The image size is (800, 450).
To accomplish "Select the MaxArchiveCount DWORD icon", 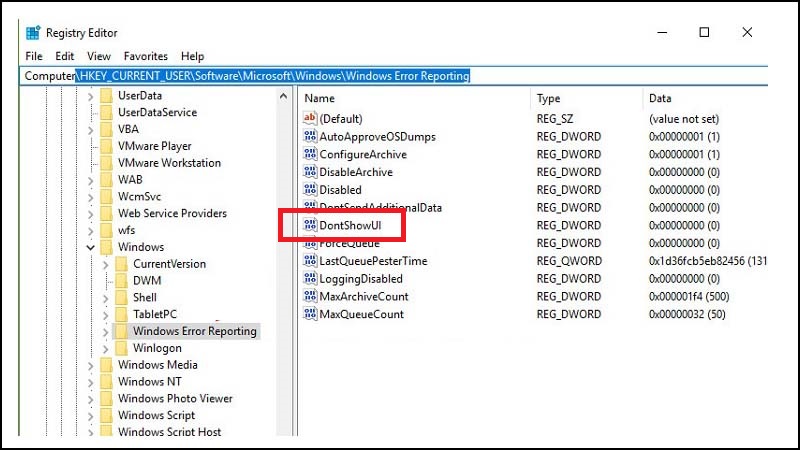I will click(310, 296).
